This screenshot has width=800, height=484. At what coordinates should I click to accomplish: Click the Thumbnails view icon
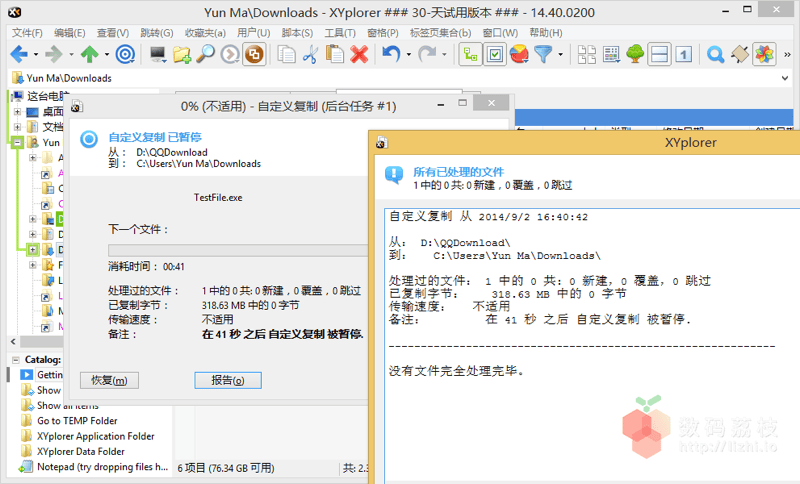(587, 54)
